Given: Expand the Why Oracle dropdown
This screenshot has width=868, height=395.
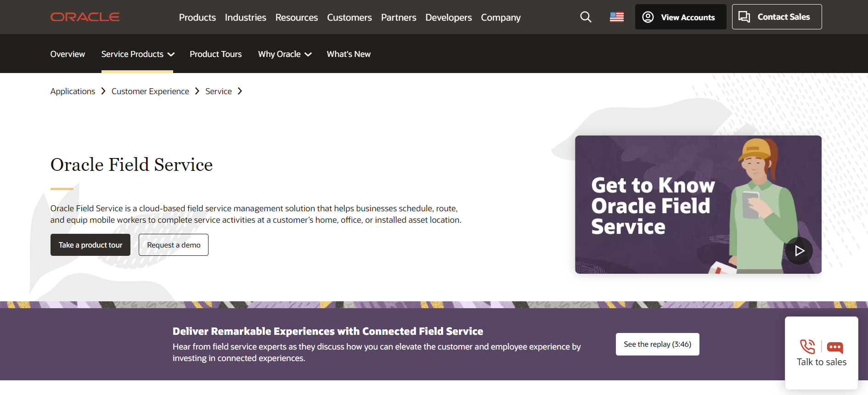Looking at the screenshot, I should coord(285,54).
